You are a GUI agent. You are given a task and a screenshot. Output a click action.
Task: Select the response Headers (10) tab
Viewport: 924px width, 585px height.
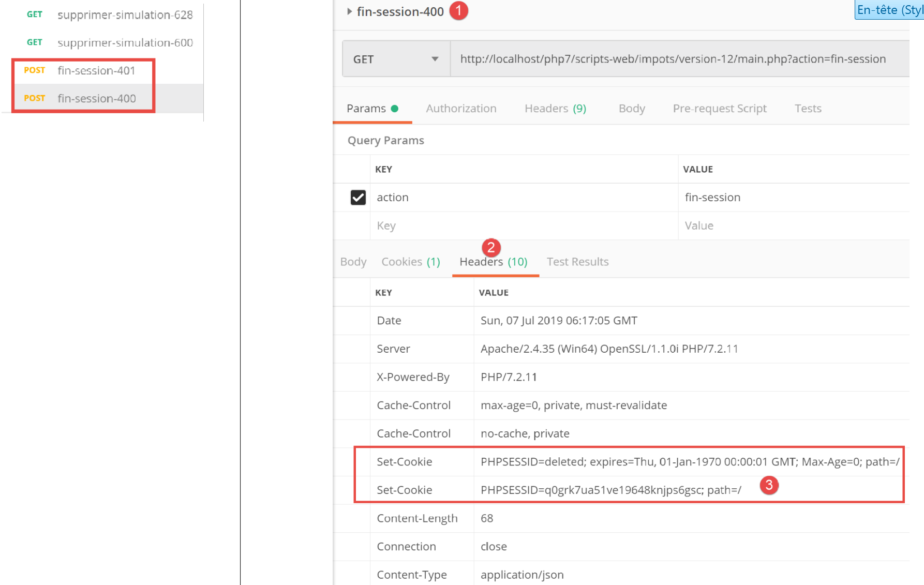(494, 262)
